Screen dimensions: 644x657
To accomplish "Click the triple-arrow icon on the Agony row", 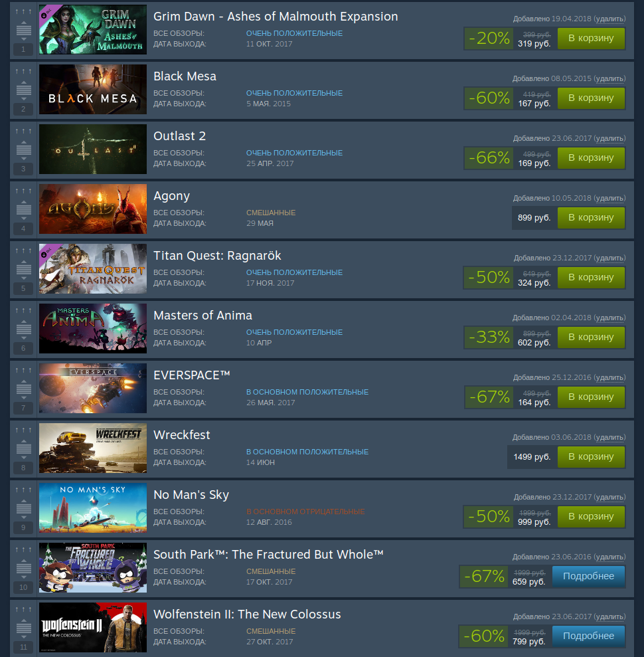I will pos(23,191).
